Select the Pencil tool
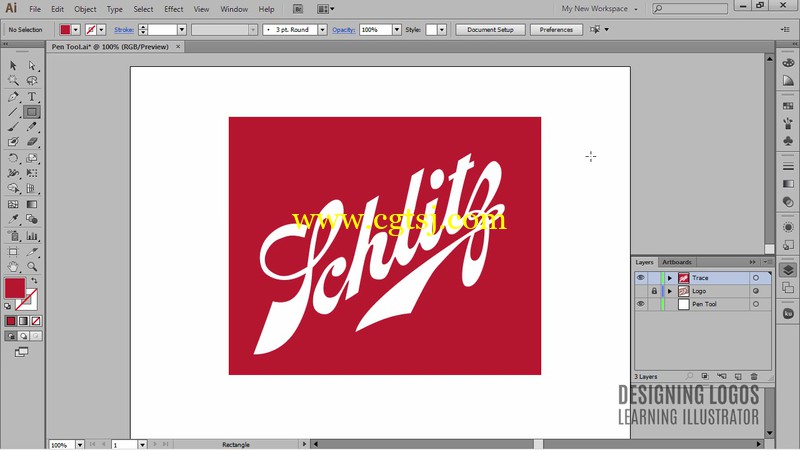 coord(32,127)
